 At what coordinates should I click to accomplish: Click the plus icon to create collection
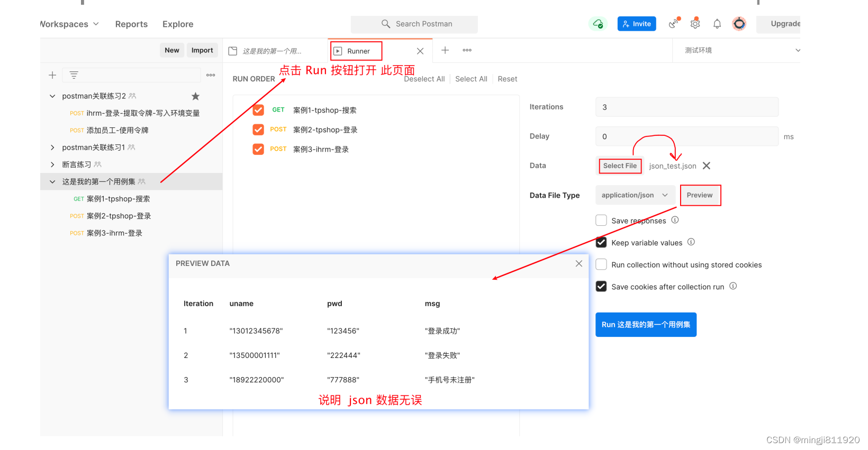(x=52, y=75)
